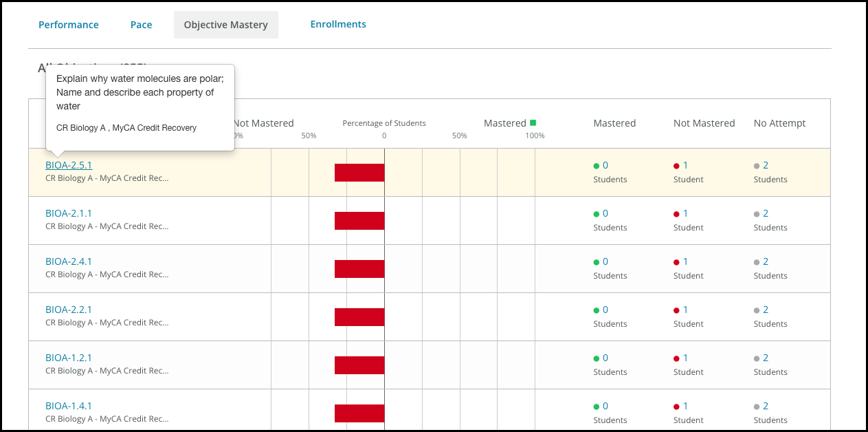Click the red bar for BIOA-2.4.1

point(359,269)
